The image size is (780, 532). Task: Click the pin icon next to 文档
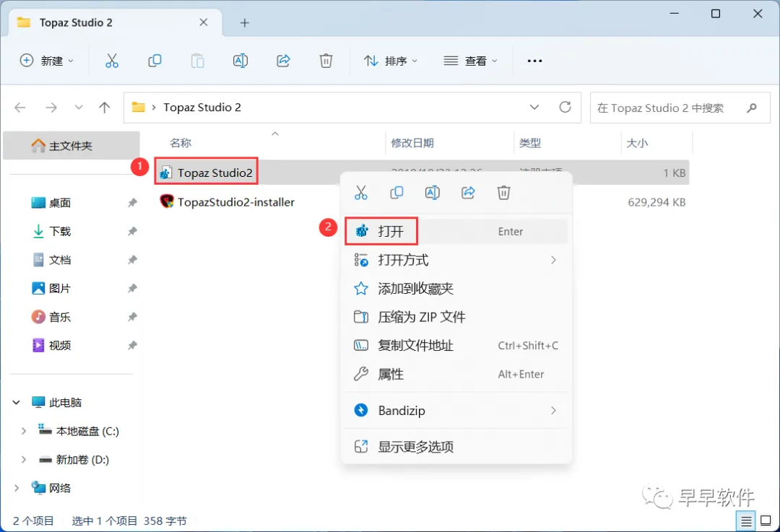(x=132, y=260)
